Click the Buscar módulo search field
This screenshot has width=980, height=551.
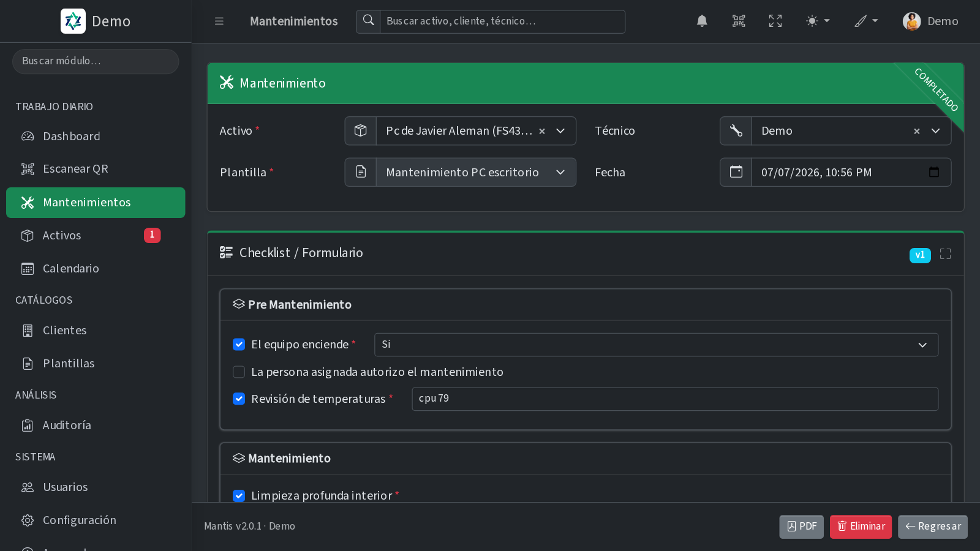96,61
